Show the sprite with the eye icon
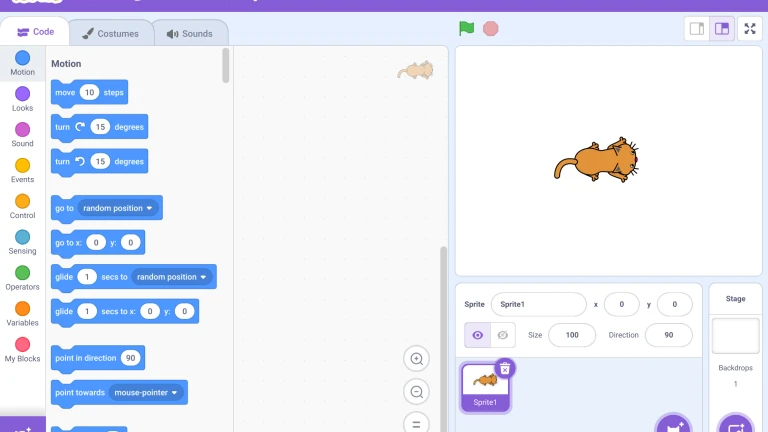The image size is (768, 432). pos(478,335)
